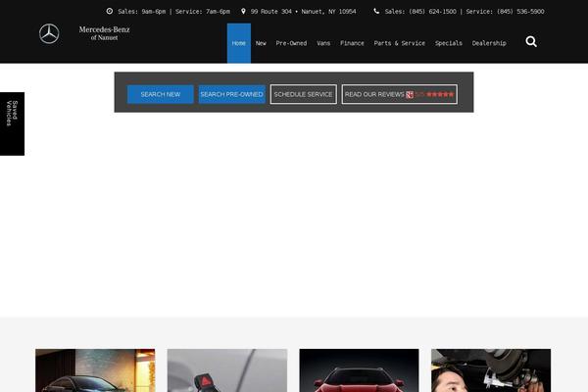Click the map pin icon beside address
This screenshot has height=392, width=588.
click(243, 11)
